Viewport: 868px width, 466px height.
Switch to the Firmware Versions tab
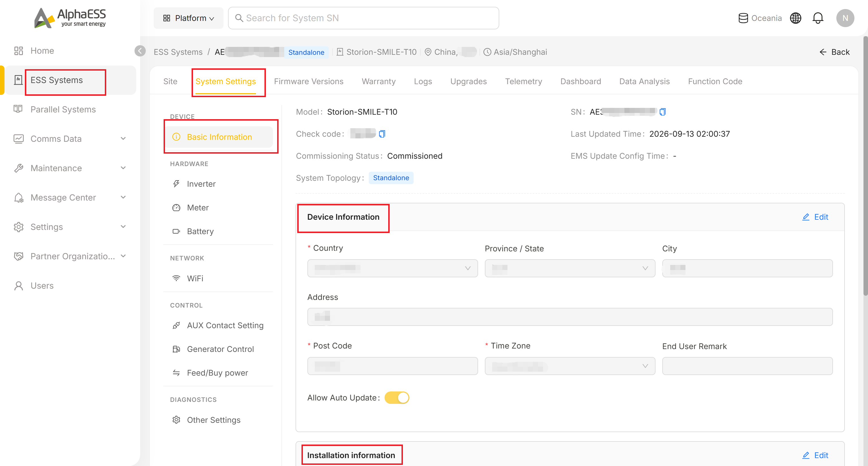coord(309,82)
